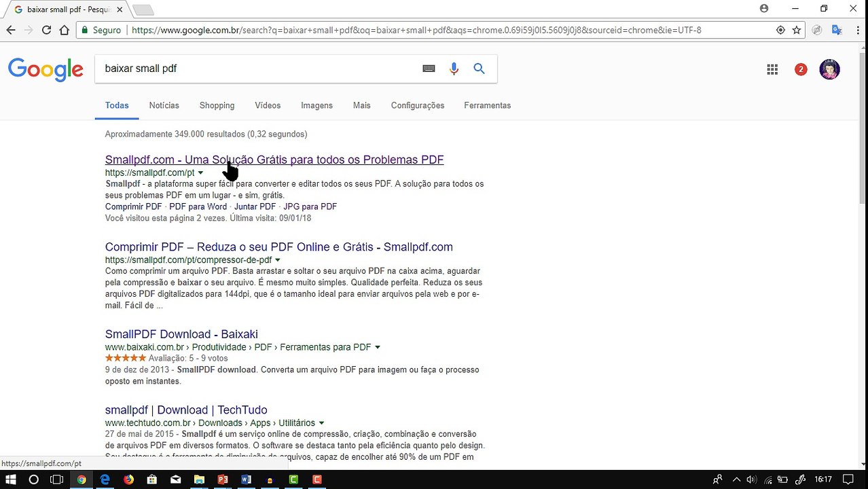Launch Firefox from taskbar
868x489 pixels.
pos(128,479)
